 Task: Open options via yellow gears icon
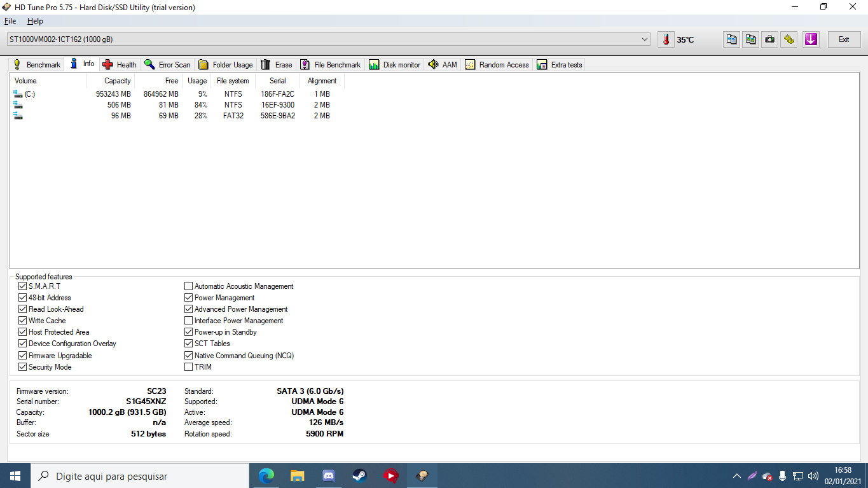tap(789, 39)
